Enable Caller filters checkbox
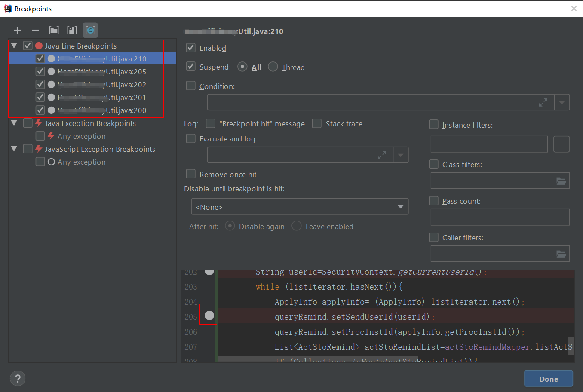This screenshot has width=583, height=392. click(434, 237)
